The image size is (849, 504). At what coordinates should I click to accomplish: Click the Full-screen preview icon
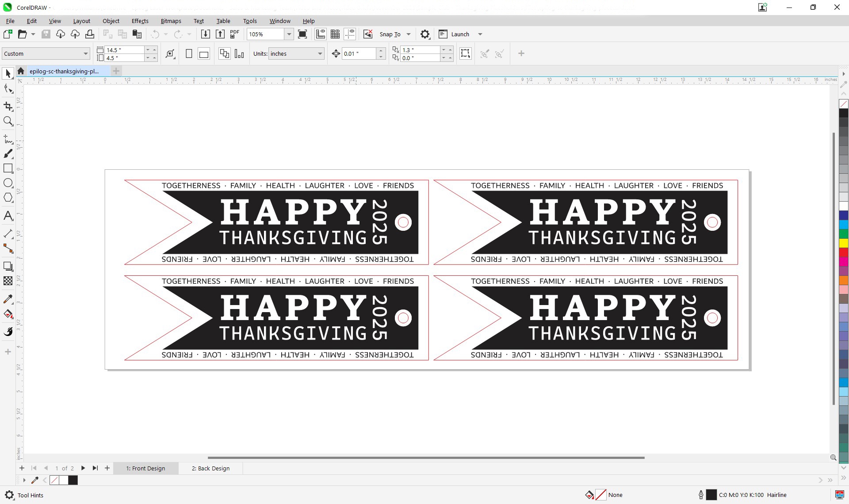(302, 34)
